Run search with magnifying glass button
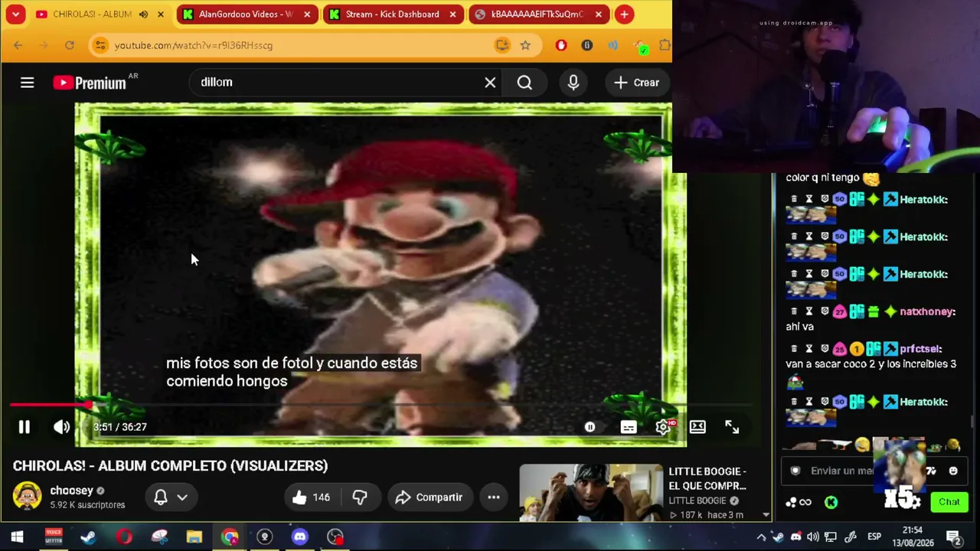The height and width of the screenshot is (551, 980). tap(524, 83)
